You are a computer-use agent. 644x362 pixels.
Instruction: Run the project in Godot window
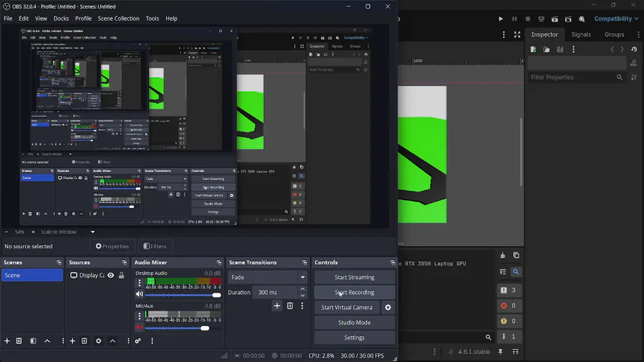pos(501,19)
